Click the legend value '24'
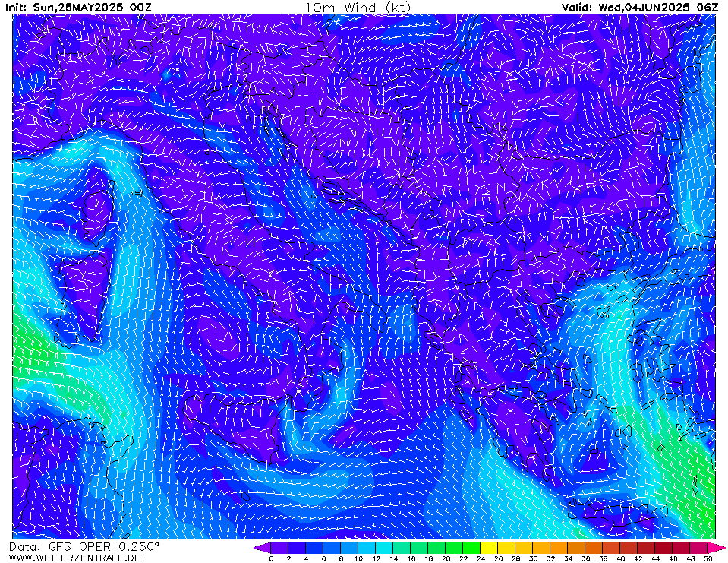Image resolution: width=728 pixels, height=563 pixels. tap(481, 558)
